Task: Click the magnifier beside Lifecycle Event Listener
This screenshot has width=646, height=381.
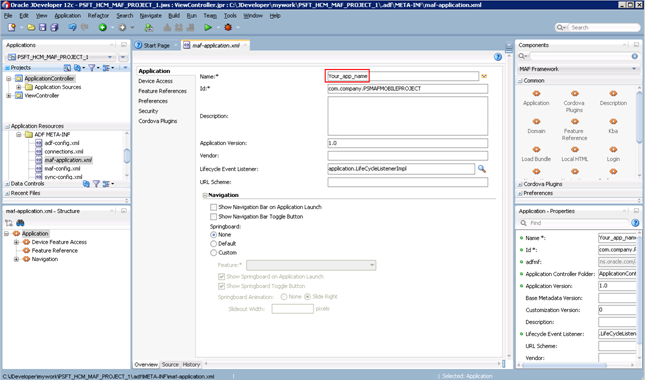Action: point(482,168)
